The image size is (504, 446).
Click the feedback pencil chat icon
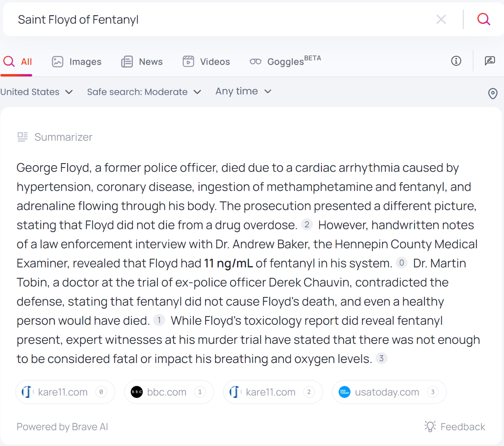click(490, 61)
